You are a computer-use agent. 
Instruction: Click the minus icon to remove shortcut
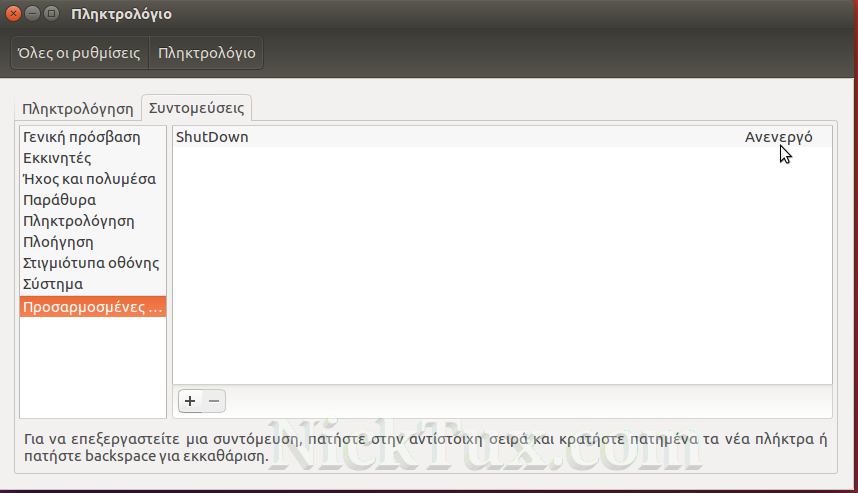click(x=215, y=401)
